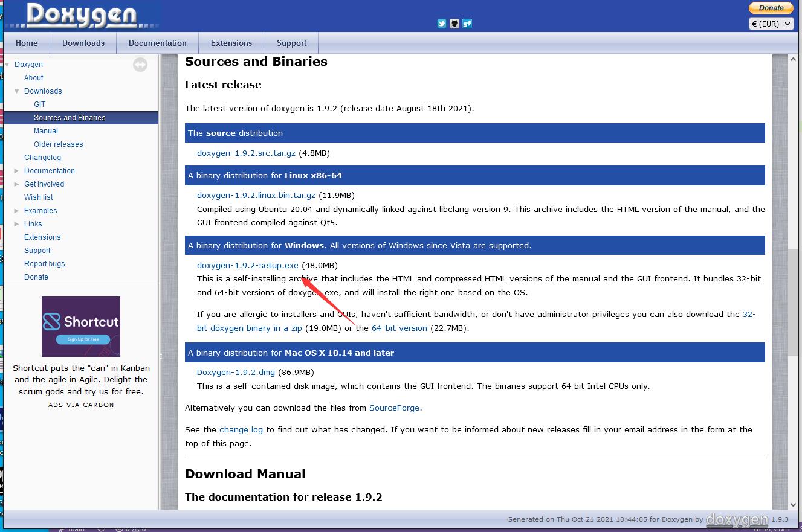Open the GitHub icon in the header
The width and height of the screenshot is (802, 532).
pos(454,24)
